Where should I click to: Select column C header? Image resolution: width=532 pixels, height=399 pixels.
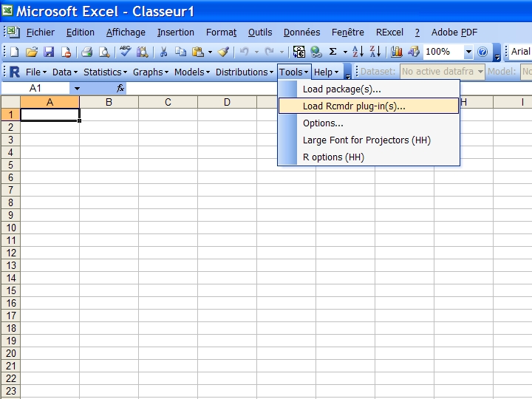(x=168, y=102)
